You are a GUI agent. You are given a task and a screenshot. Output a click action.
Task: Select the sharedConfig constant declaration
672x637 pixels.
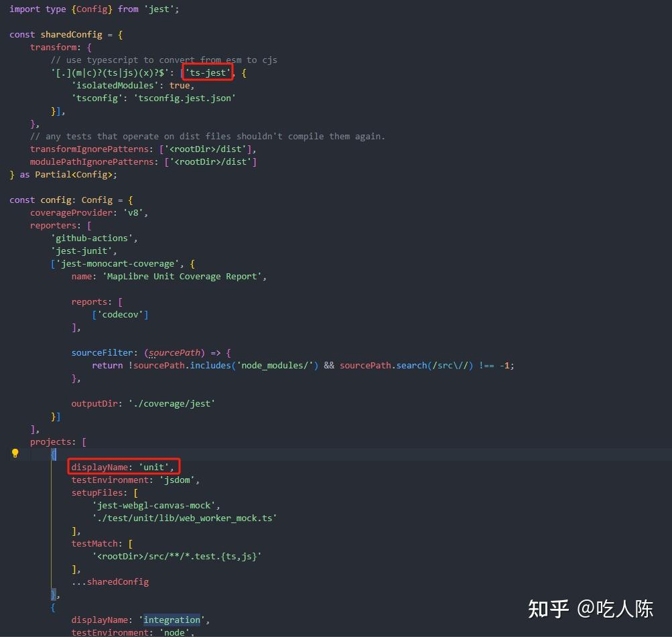click(72, 34)
